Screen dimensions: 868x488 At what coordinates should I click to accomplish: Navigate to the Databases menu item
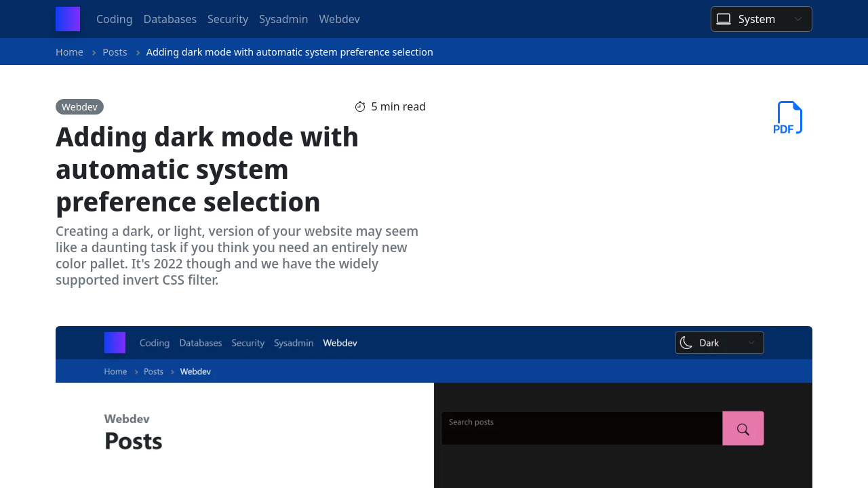point(170,19)
